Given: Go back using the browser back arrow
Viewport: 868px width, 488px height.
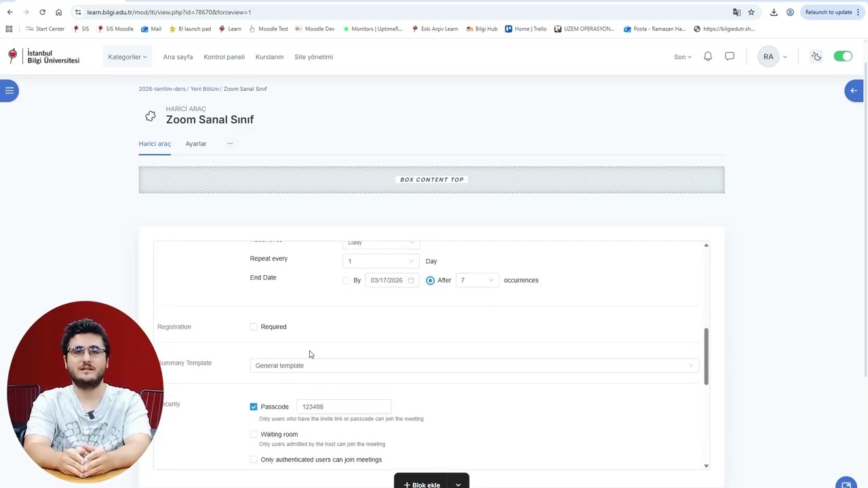Looking at the screenshot, I should coord(9,12).
